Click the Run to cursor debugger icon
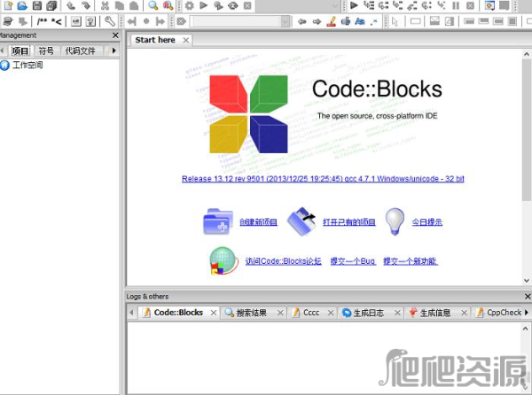 coord(369,5)
